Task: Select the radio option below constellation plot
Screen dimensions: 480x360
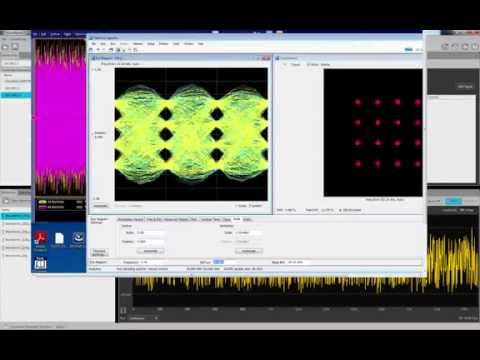Action: pos(340,210)
